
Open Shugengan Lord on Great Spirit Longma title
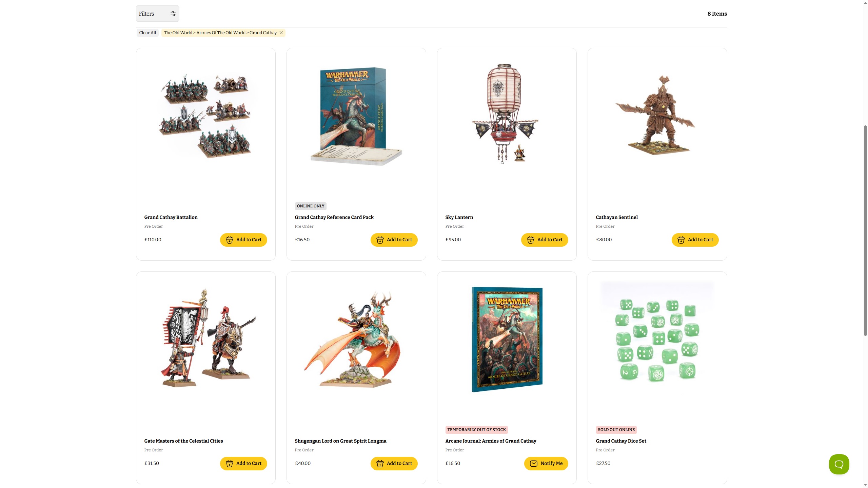(340, 441)
